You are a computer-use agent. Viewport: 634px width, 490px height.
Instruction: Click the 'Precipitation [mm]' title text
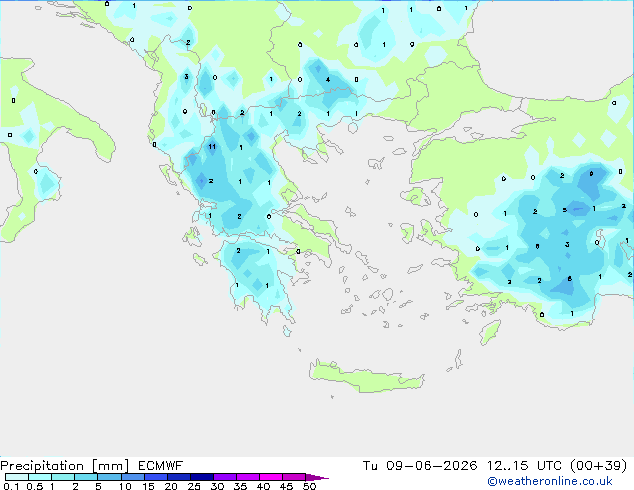pos(65,466)
